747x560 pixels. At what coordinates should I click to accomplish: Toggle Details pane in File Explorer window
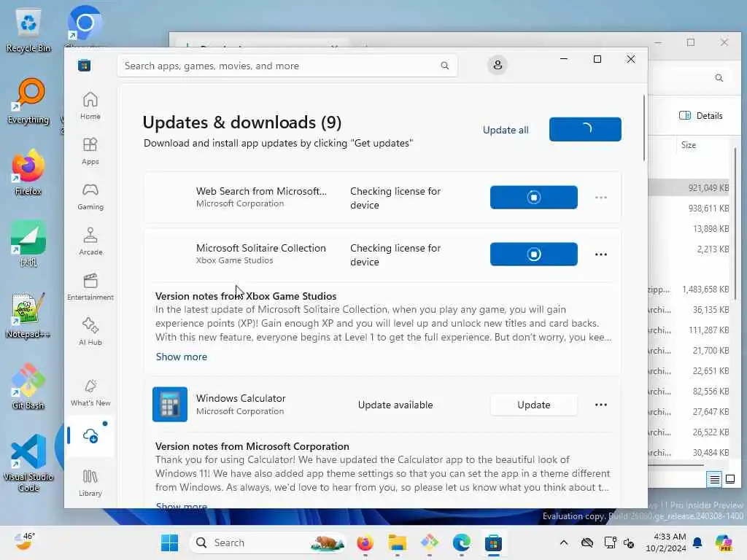701,116
